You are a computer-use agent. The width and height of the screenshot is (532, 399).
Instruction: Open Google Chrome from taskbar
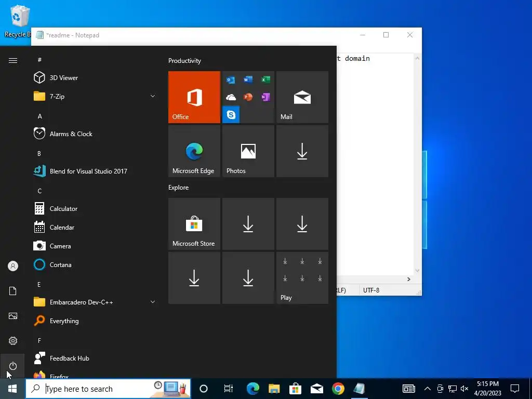338,389
